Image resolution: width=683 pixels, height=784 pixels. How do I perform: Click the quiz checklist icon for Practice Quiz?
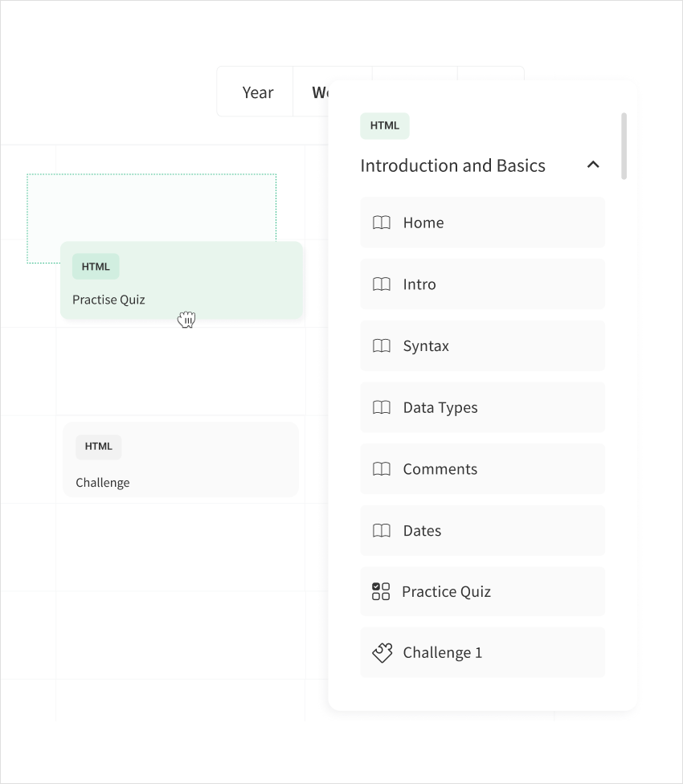[381, 592]
